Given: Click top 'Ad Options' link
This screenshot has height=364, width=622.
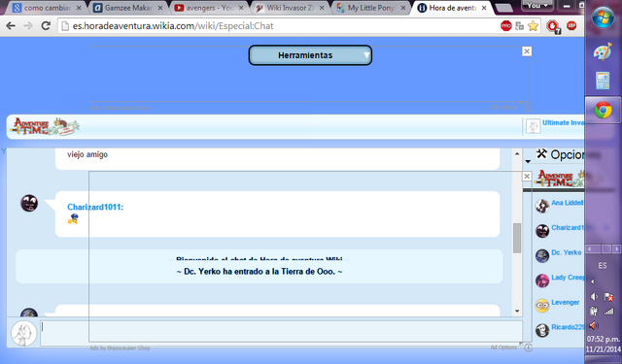Looking at the screenshot, I should click(x=504, y=108).
